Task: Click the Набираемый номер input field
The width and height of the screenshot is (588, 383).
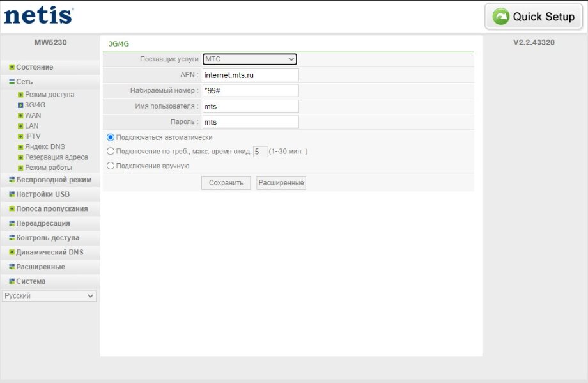Action: [251, 90]
